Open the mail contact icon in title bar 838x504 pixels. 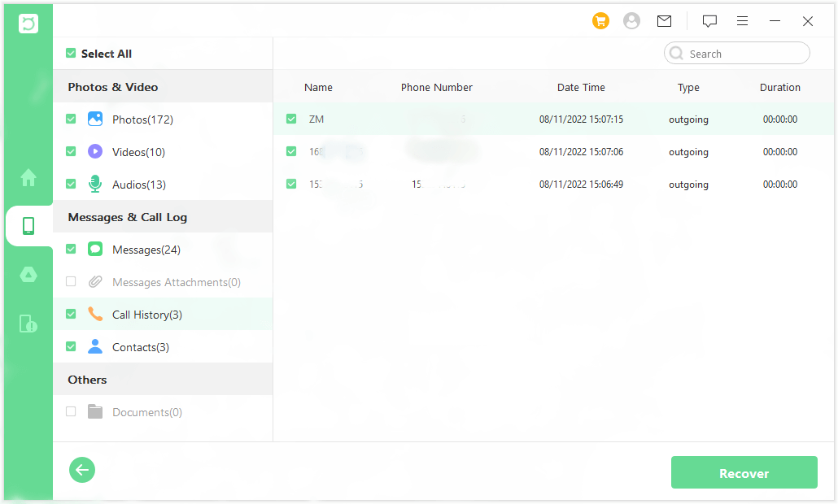pyautogui.click(x=664, y=20)
